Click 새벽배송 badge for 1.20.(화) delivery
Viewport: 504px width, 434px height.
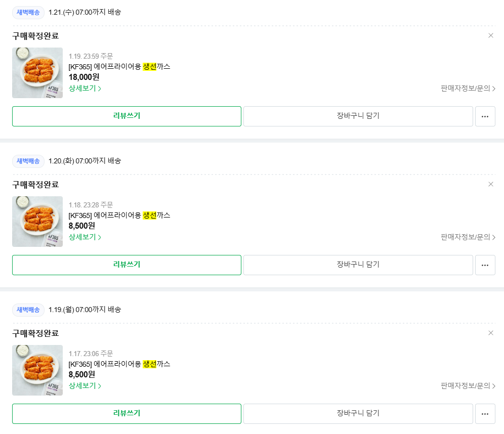(x=28, y=161)
